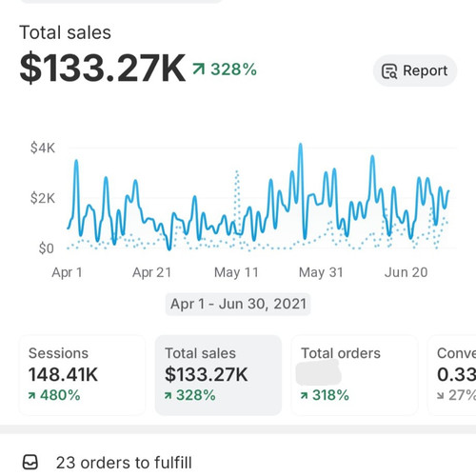Click the 328% value in Total sales card
The width and height of the screenshot is (476, 476).
click(x=196, y=395)
